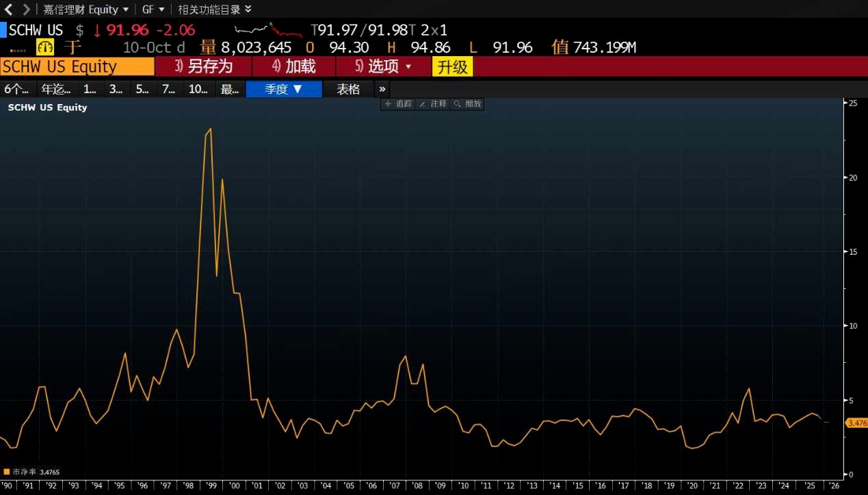The height and width of the screenshot is (495, 868).
Task: Select the 年迄... time range tab
Action: point(56,89)
